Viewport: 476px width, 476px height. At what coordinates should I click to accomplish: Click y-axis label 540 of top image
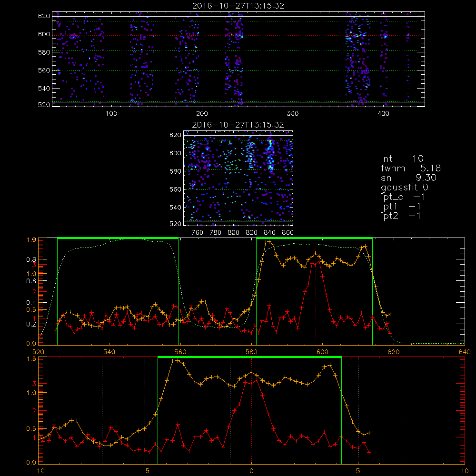point(44,89)
